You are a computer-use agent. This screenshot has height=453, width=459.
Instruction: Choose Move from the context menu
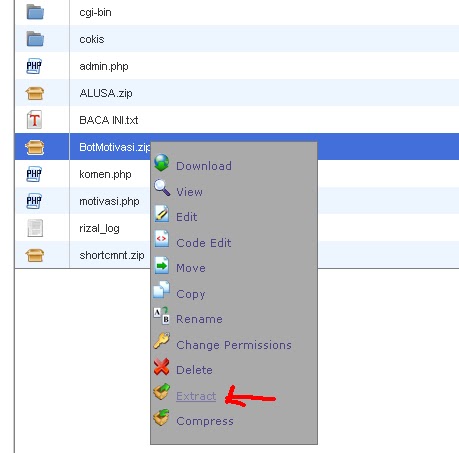pos(191,268)
